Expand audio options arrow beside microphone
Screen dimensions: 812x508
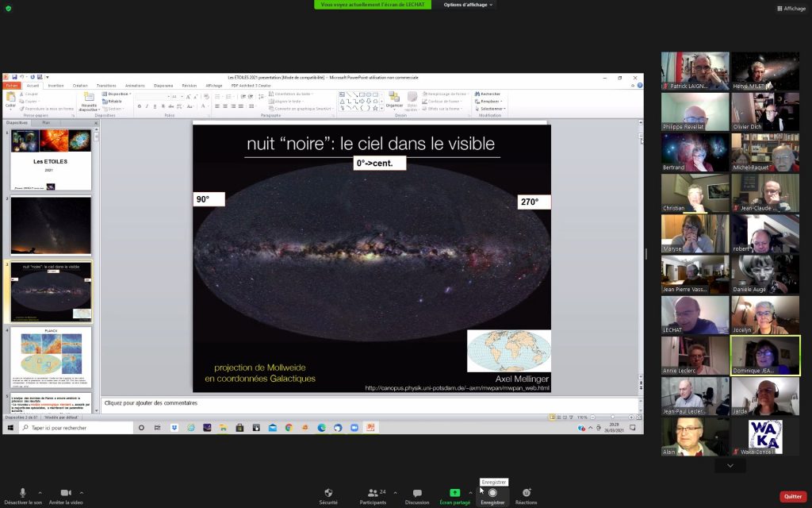pos(40,492)
